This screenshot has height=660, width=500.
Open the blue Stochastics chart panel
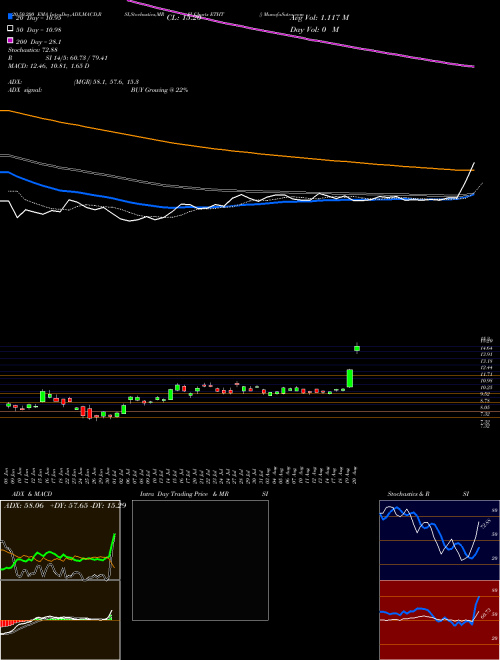439,540
